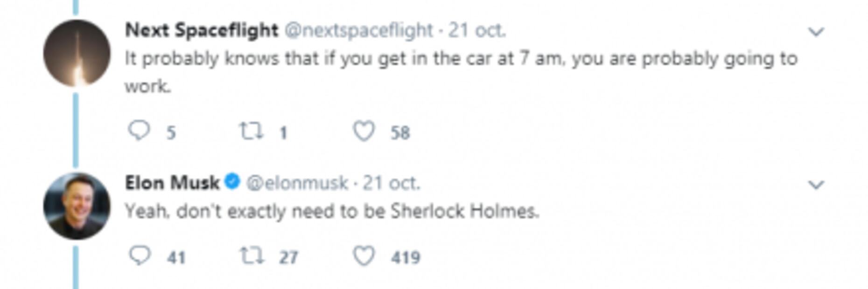The width and height of the screenshot is (868, 289).
Task: Reply to Next Spaceflight's tweet
Action: 139,131
